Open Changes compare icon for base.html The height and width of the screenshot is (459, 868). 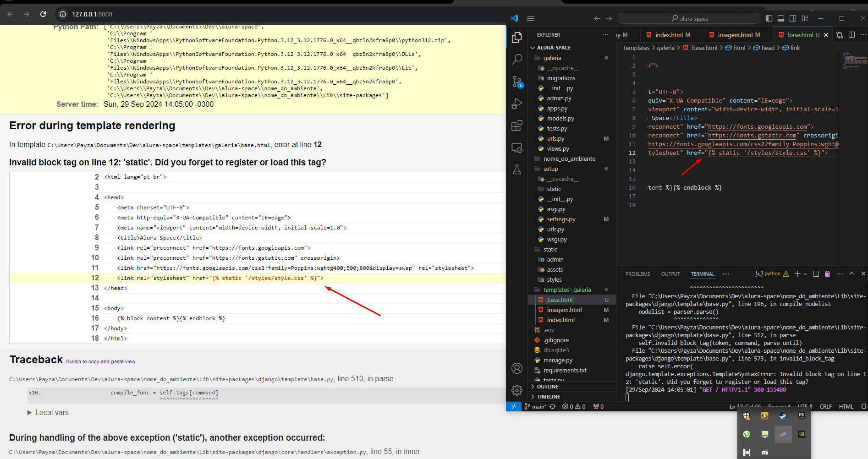tap(840, 35)
